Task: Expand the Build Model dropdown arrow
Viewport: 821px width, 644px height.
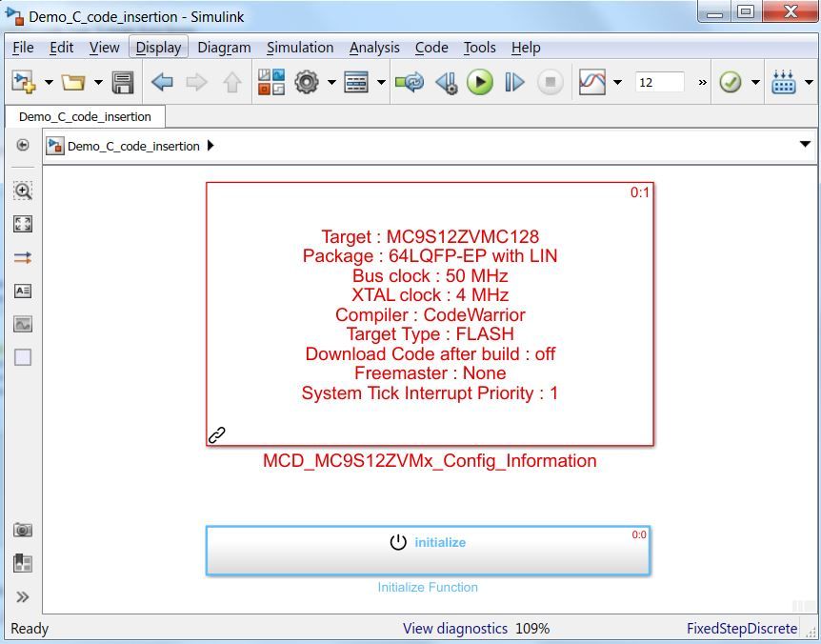Action: pyautogui.click(x=809, y=82)
